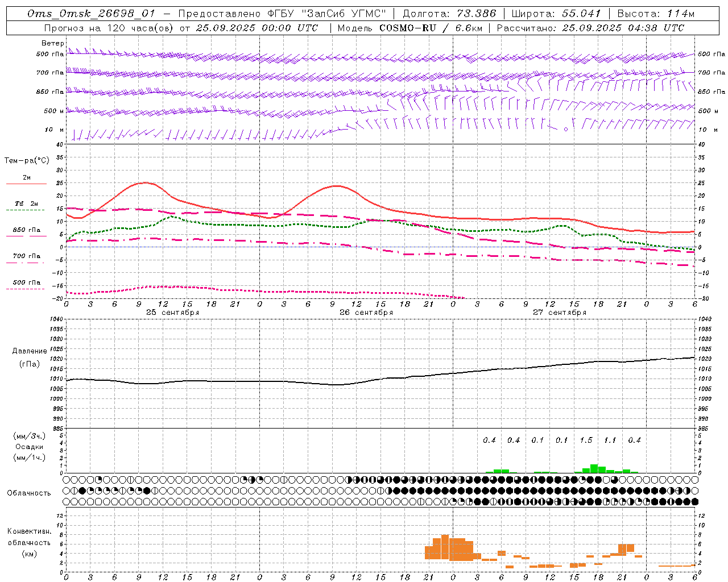The height and width of the screenshot is (582, 728).
Task: Click the 850 гПа temperature legend label
Action: (x=27, y=230)
